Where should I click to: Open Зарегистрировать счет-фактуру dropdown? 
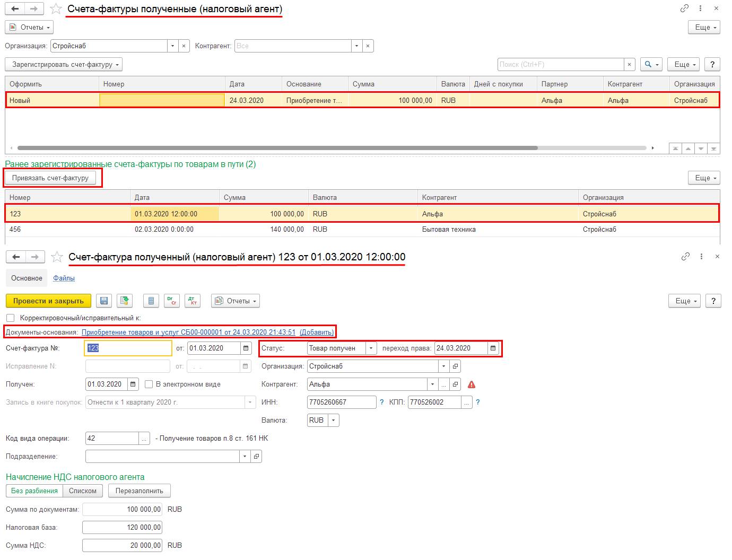tap(64, 65)
